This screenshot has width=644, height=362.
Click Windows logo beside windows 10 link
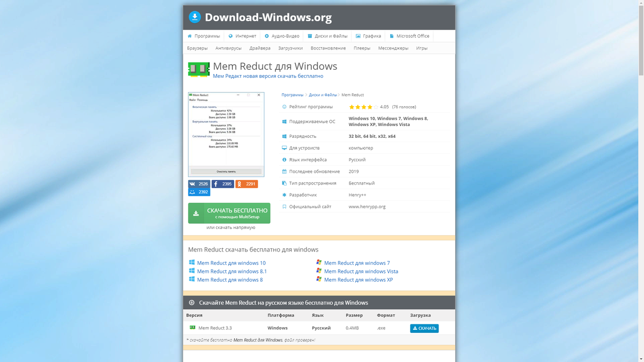pos(192,262)
